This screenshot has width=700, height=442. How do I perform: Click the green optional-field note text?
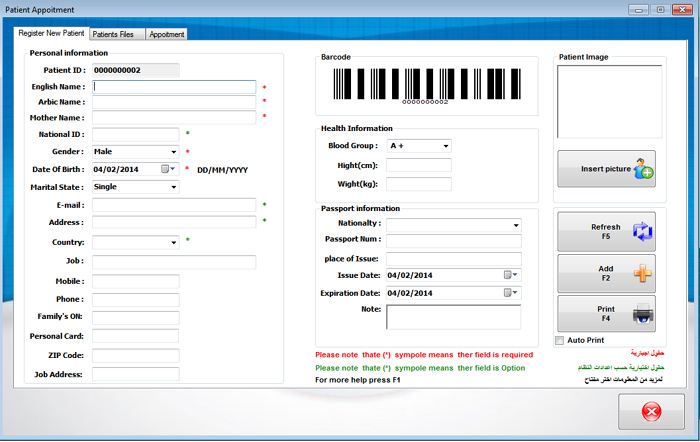coord(420,368)
